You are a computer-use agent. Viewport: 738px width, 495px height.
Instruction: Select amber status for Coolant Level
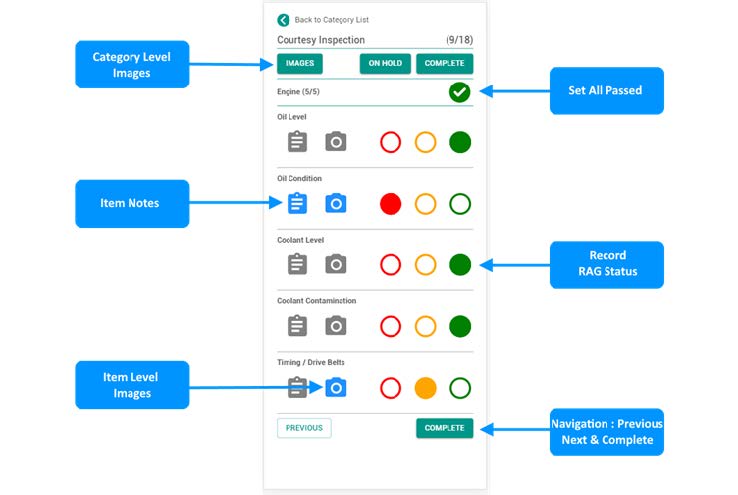tap(425, 265)
